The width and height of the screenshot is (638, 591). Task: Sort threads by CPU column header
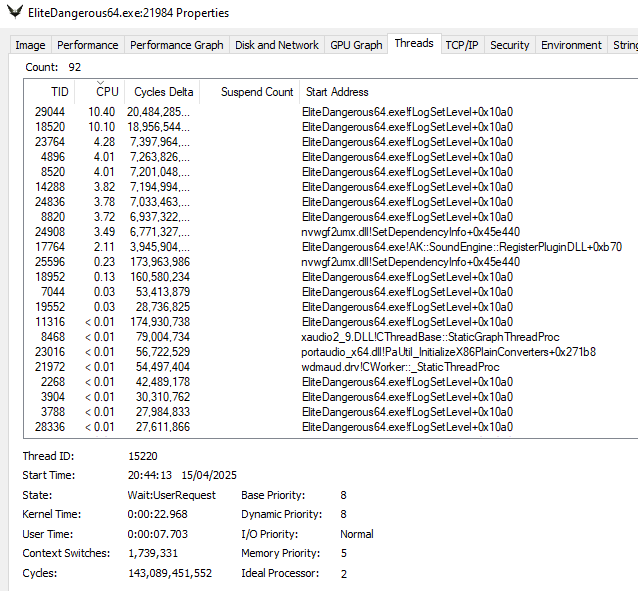[x=100, y=92]
